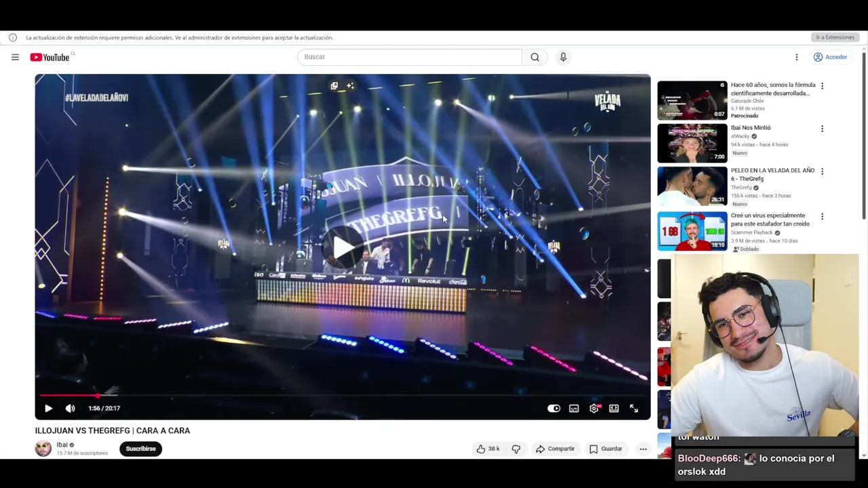Click the page vertical scrollbar
Screen dimensions: 868x488
click(x=864, y=136)
